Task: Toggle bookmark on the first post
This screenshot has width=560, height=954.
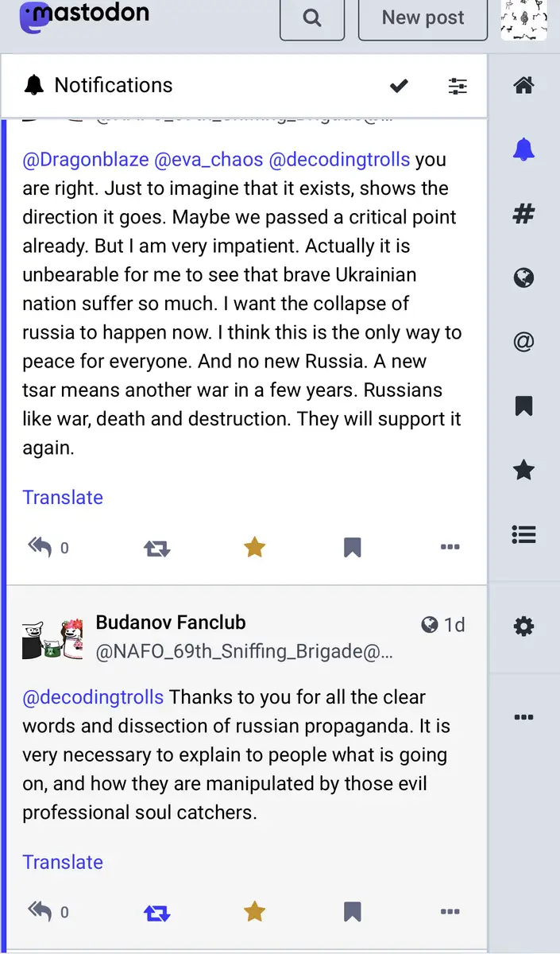Action: [352, 547]
